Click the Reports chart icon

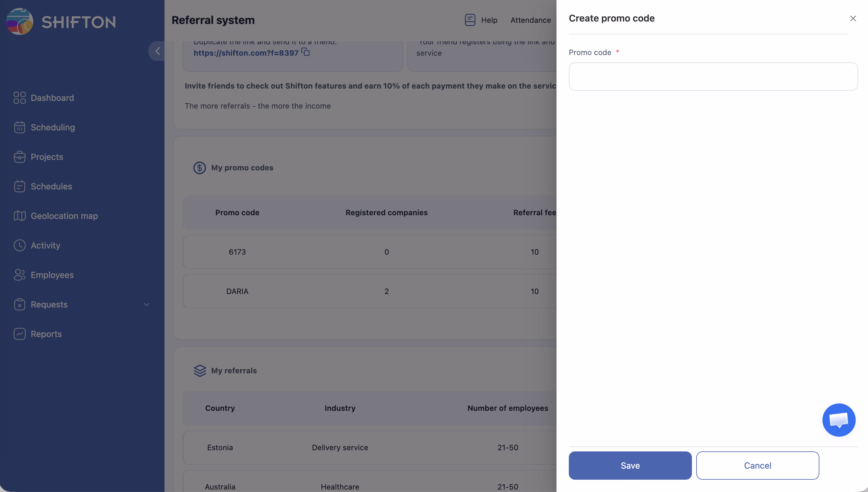tap(20, 334)
